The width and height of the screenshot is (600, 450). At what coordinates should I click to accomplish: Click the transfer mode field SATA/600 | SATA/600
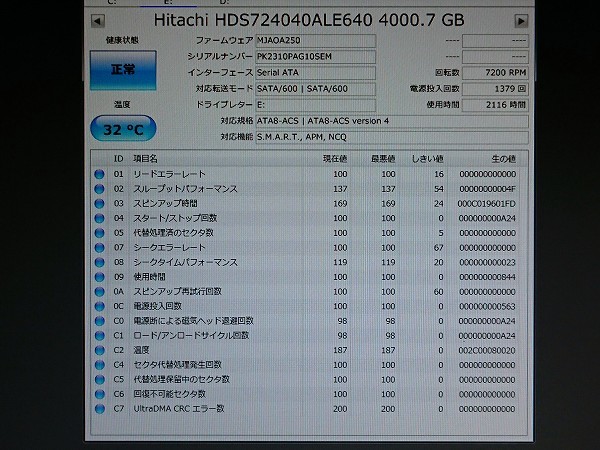(x=316, y=89)
